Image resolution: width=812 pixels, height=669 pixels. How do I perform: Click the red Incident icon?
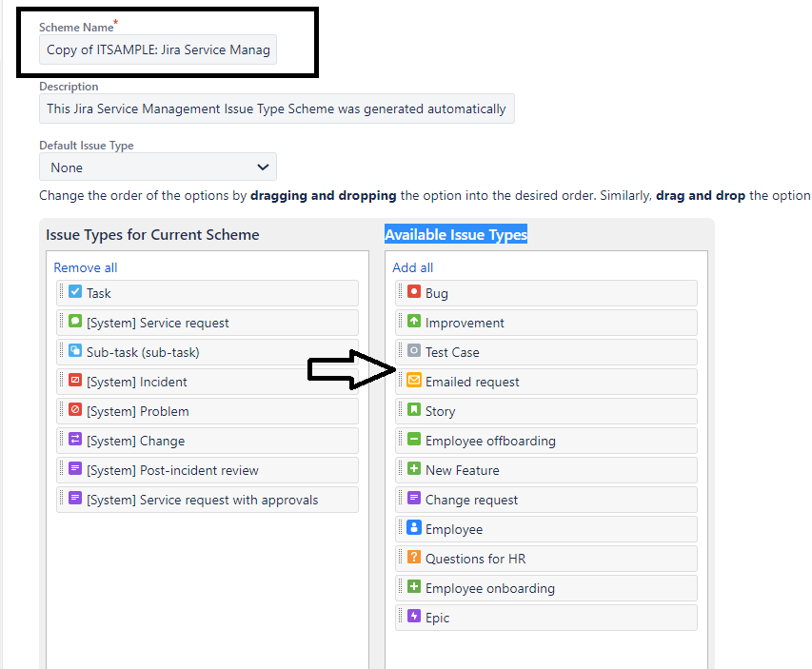coord(75,380)
